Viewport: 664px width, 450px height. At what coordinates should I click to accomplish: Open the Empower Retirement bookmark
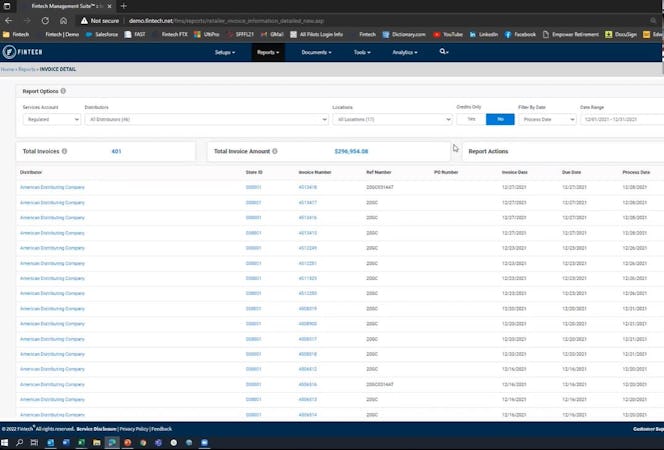point(571,34)
